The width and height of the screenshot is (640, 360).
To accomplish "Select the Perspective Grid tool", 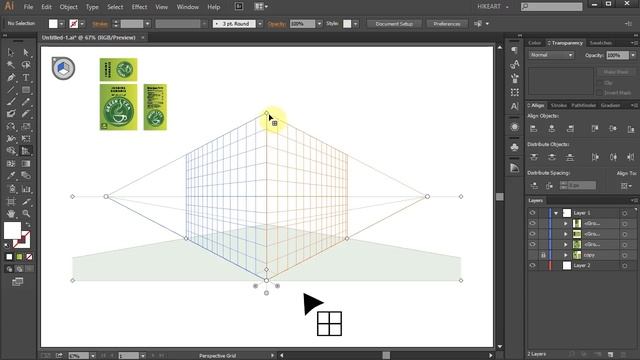I will click(26, 151).
